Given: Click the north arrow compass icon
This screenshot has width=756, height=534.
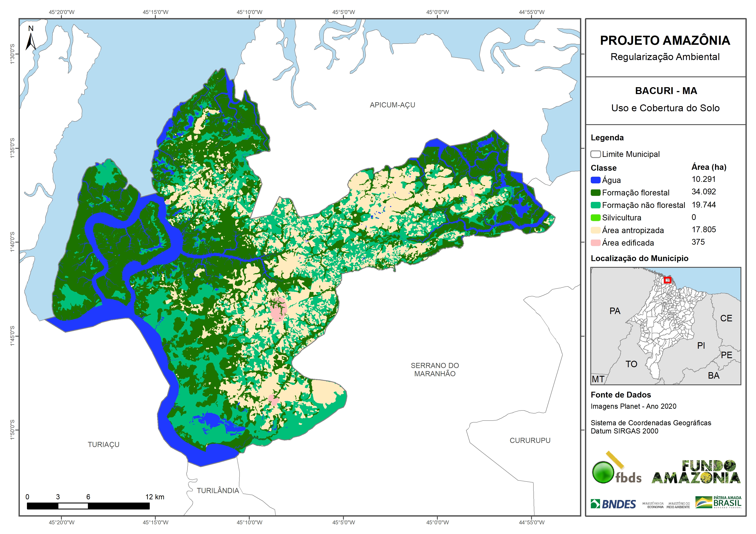Looking at the screenshot, I should click(x=31, y=41).
